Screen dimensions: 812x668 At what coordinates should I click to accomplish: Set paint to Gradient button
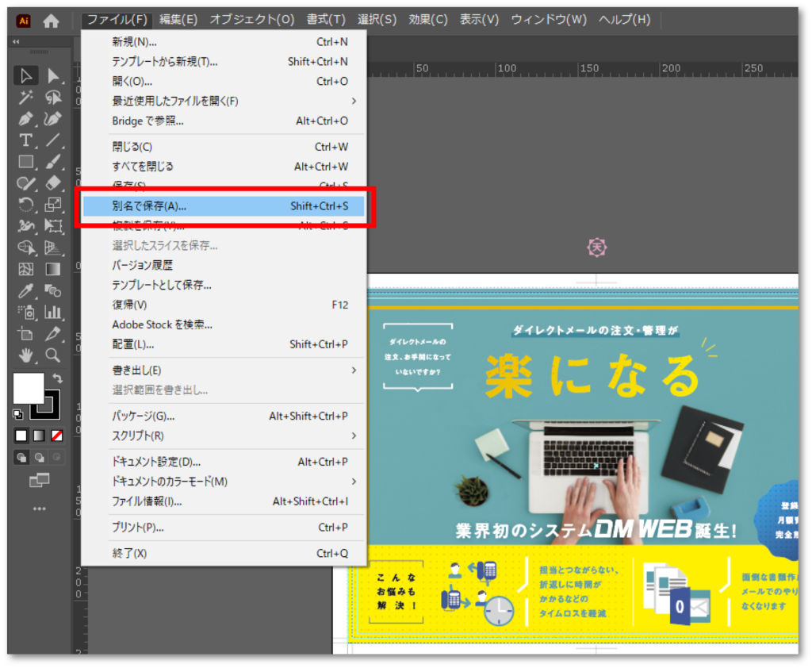[x=40, y=436]
